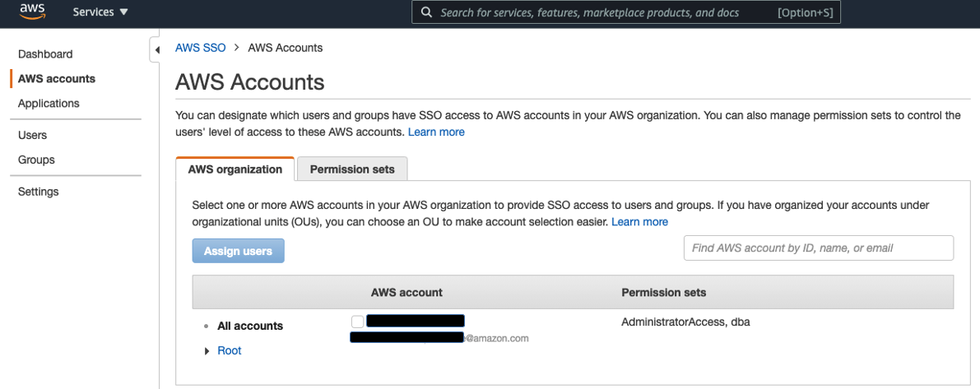This screenshot has width=980, height=389.
Task: Navigate to Users in sidebar
Action: 32,135
